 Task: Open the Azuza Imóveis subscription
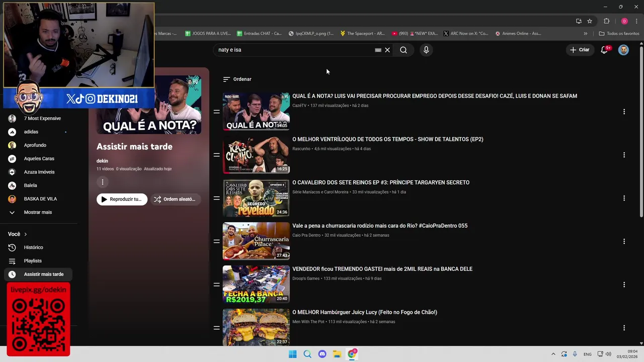[x=38, y=172]
